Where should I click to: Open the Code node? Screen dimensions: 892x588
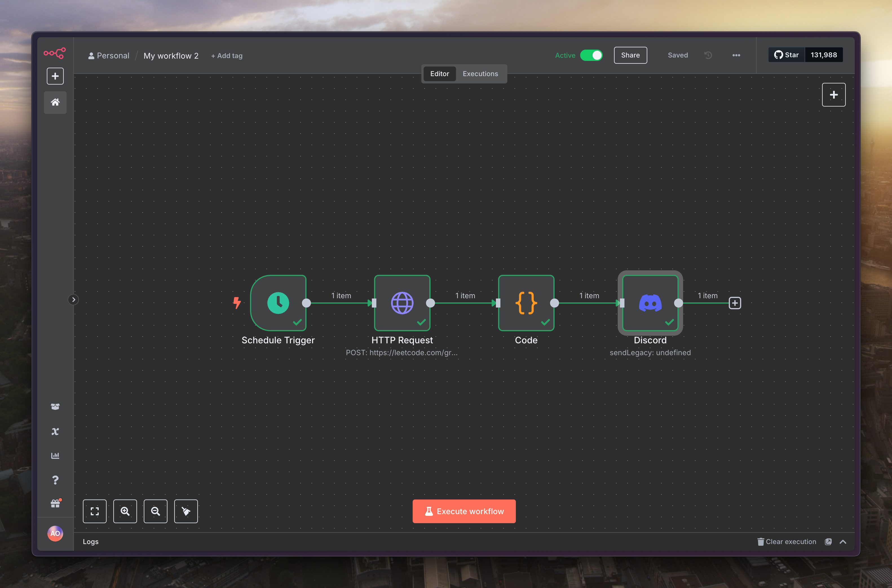tap(526, 303)
